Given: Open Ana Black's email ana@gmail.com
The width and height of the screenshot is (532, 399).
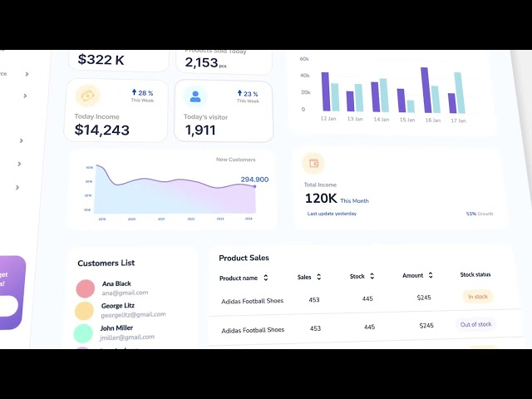Looking at the screenshot, I should pos(125,293).
